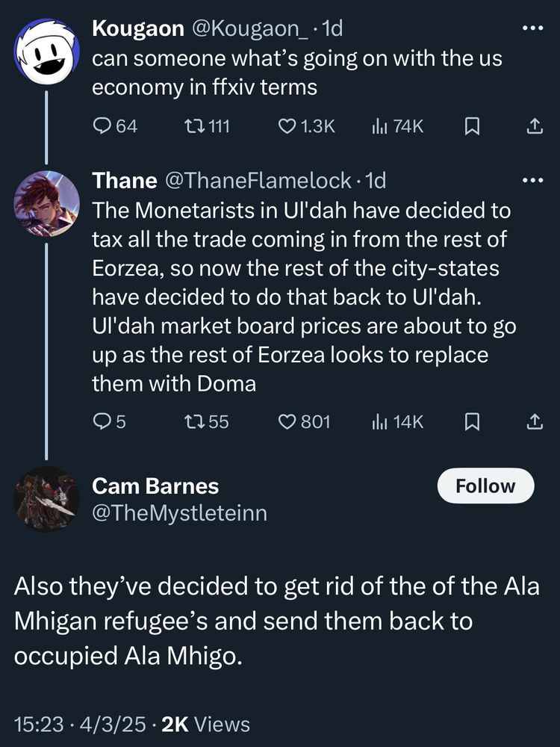
Task: Bookmark Kougaon's tweet
Action: [x=471, y=126]
